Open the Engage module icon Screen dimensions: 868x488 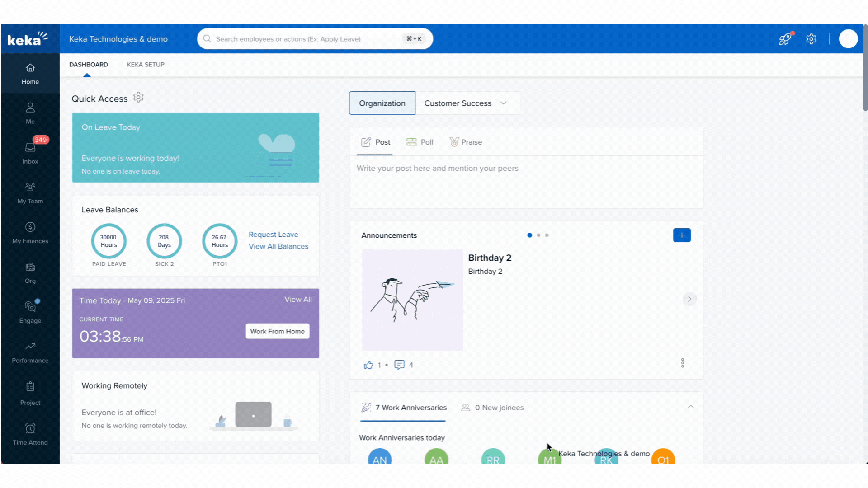click(30, 306)
